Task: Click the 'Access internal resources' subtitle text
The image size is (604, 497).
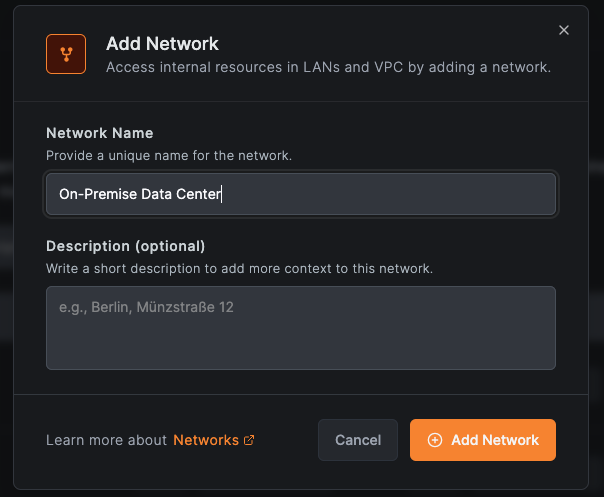Action: (x=328, y=68)
